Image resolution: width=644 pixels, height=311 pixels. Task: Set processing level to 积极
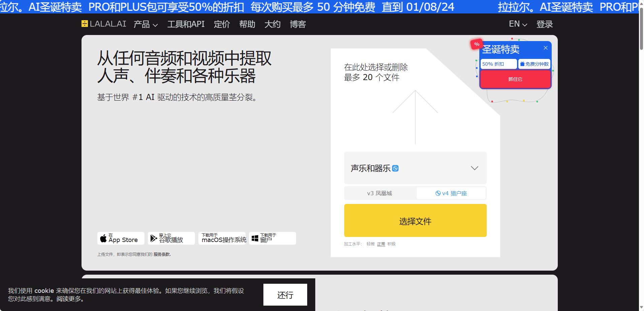tap(391, 244)
